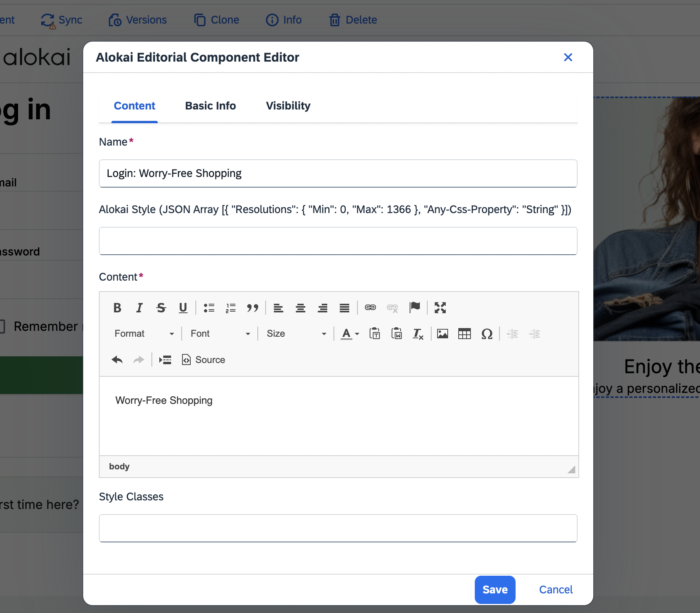Save the editorial component
Image resolution: width=700 pixels, height=613 pixels.
click(495, 589)
